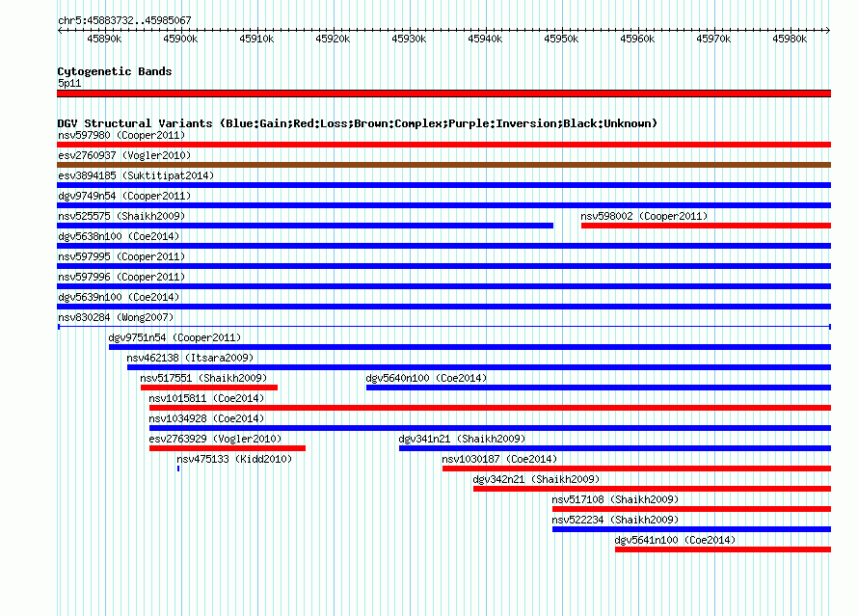The image size is (858, 616).
Task: Open dgv9751n54 (Cooper2011) label
Action: (174, 337)
